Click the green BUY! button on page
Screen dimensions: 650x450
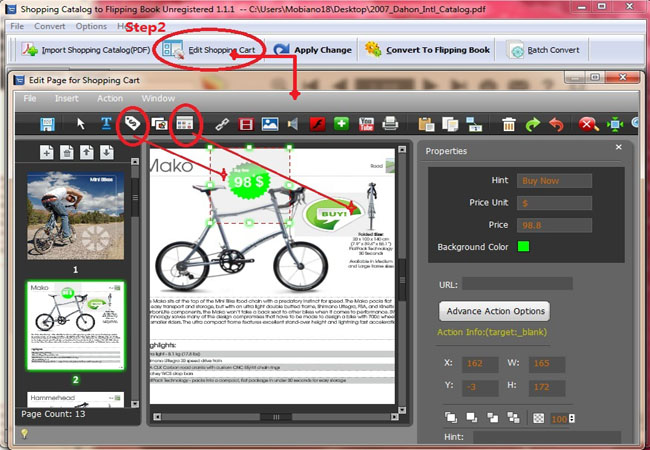tap(333, 213)
